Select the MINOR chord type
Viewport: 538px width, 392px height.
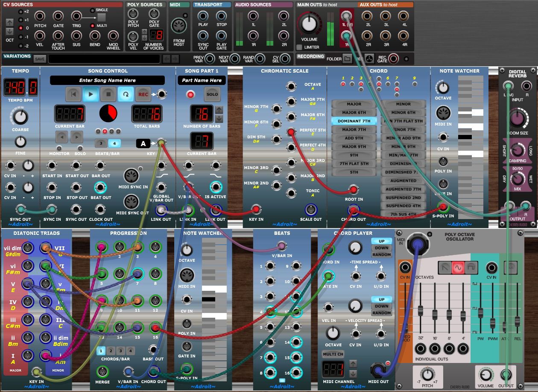coord(403,104)
